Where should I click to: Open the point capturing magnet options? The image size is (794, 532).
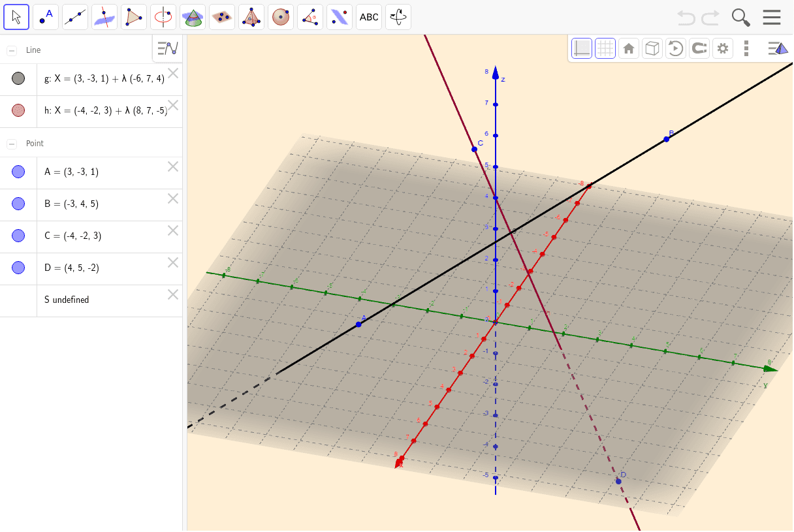tap(699, 48)
